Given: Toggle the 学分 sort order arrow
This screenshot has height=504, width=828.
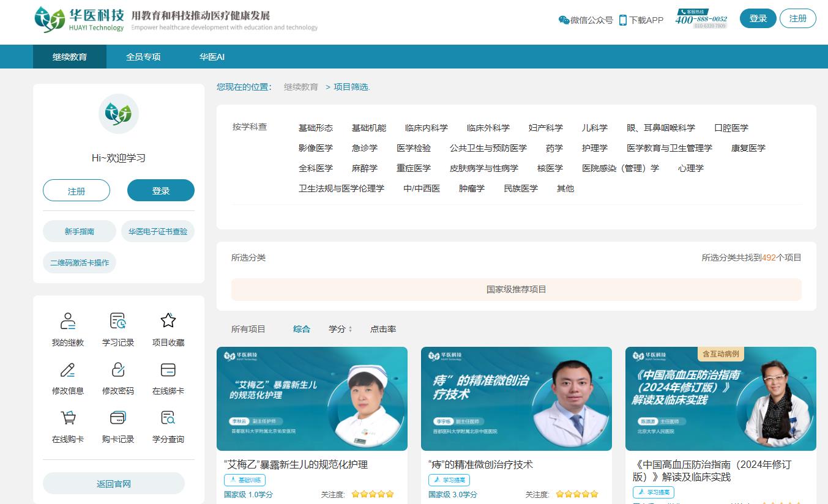Looking at the screenshot, I should (350, 329).
